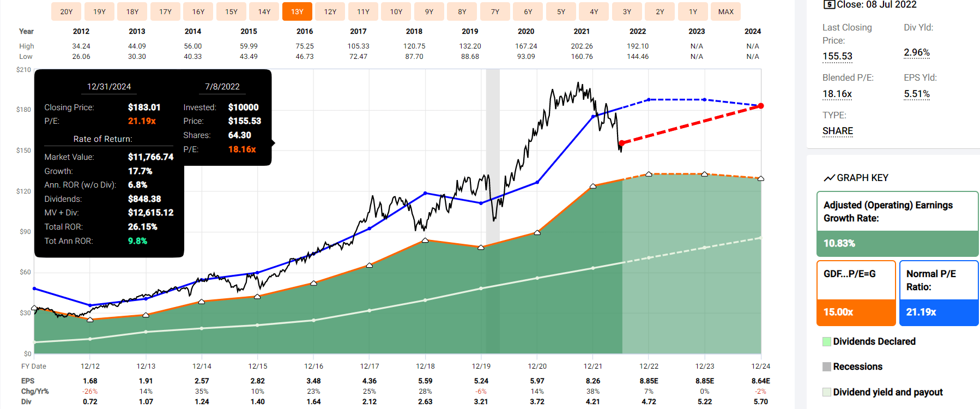Click the green 9.8% total annual ROR
The image size is (980, 409).
pyautogui.click(x=138, y=241)
